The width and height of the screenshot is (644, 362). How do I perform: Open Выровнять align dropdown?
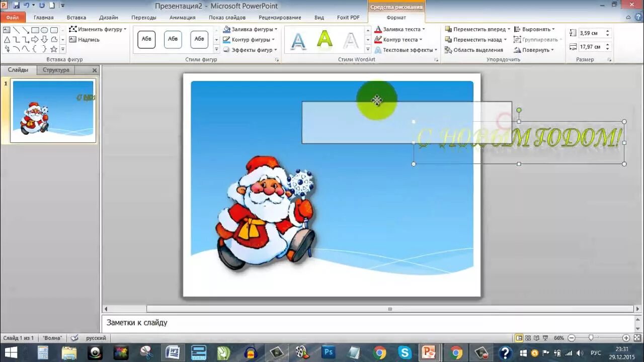pyautogui.click(x=534, y=29)
